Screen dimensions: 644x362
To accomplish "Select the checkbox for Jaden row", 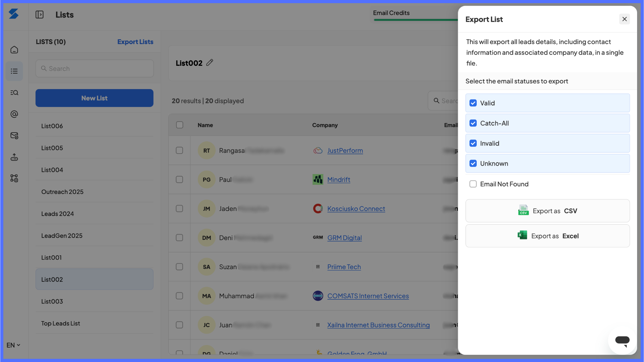I will [x=180, y=208].
